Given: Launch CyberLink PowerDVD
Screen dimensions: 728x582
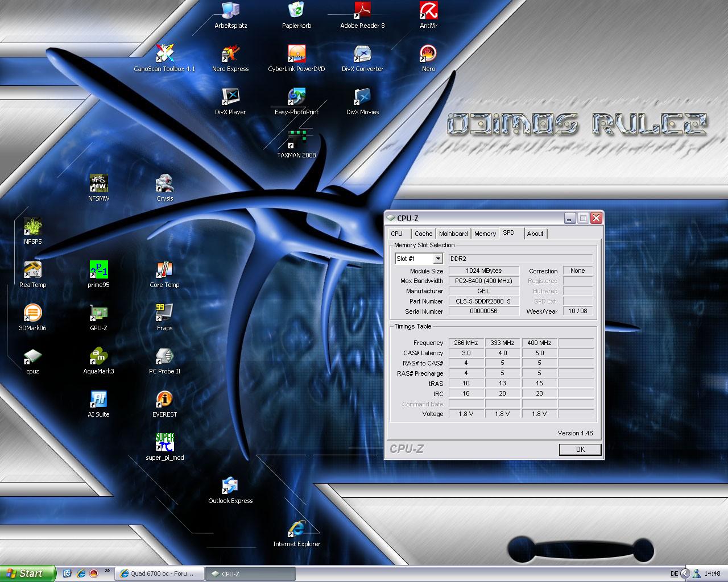Looking at the screenshot, I should coord(296,58).
